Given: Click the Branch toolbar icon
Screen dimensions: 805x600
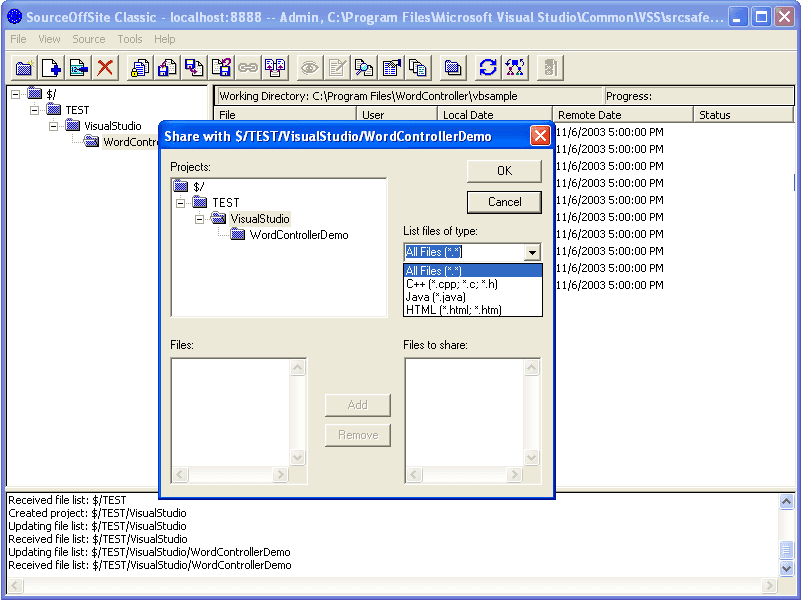Looking at the screenshot, I should coord(275,68).
